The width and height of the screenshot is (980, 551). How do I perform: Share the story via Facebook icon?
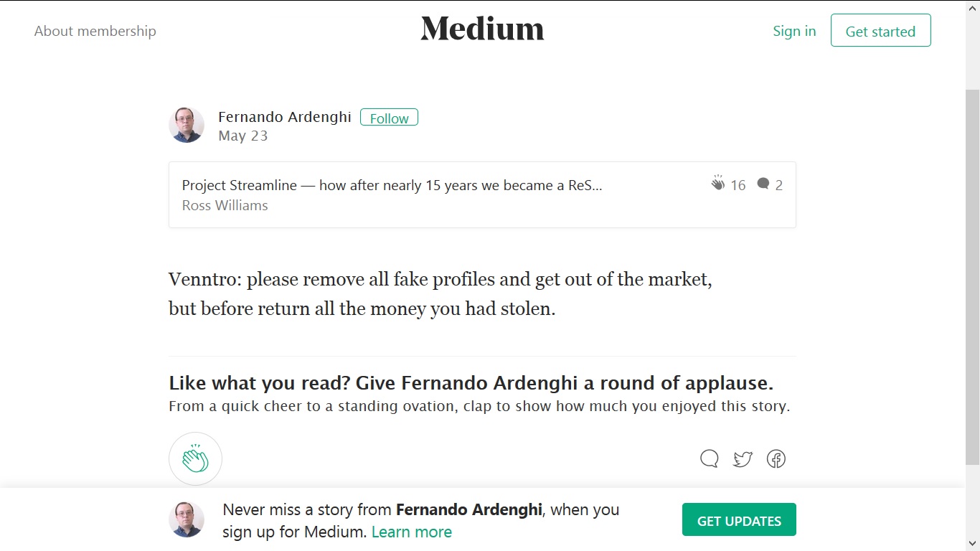[776, 458]
